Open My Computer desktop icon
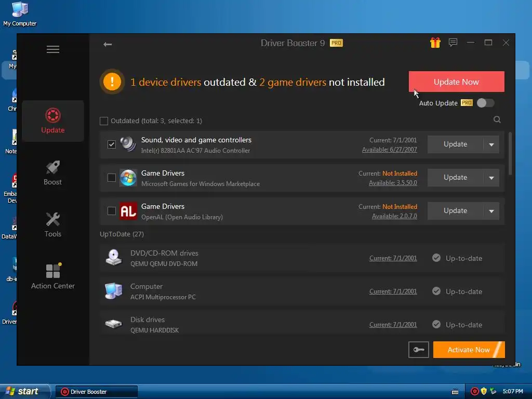The image size is (532, 399). tap(20, 14)
